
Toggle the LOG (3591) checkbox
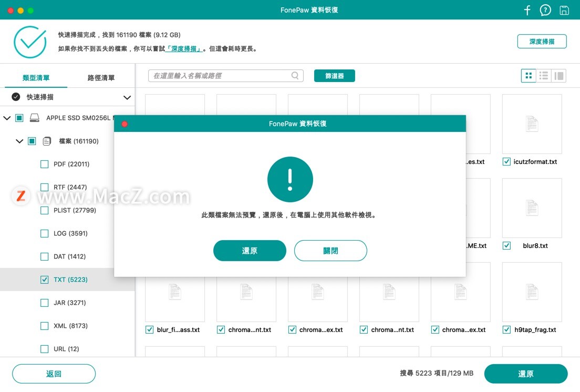(x=44, y=233)
